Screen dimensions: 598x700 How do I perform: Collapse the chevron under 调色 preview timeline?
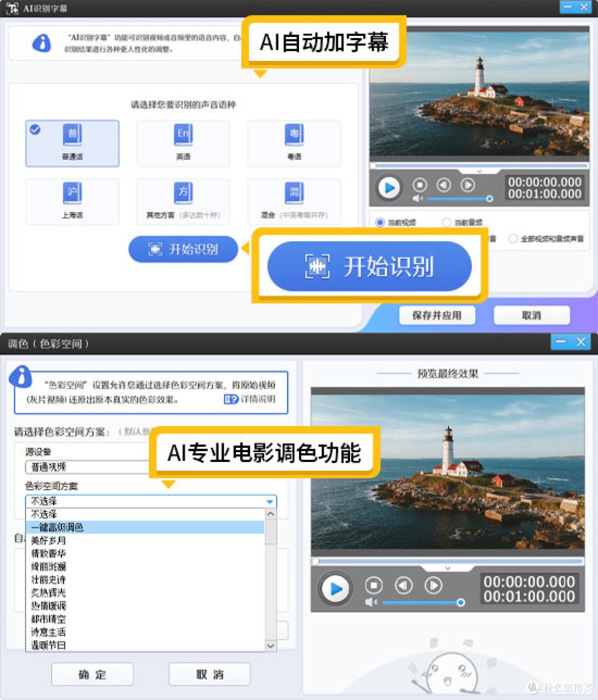[x=448, y=568]
